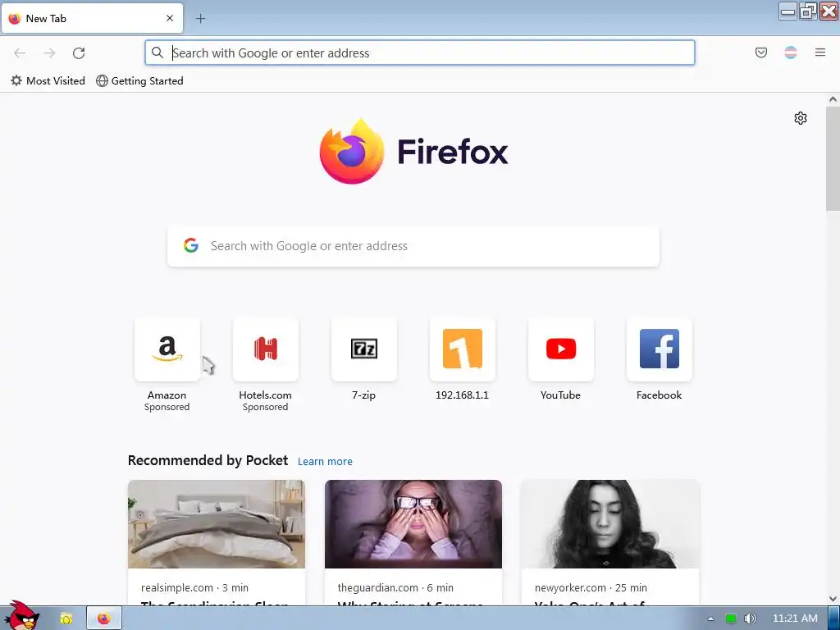Click the address bar magnifier icon
The width and height of the screenshot is (840, 630).
click(157, 52)
